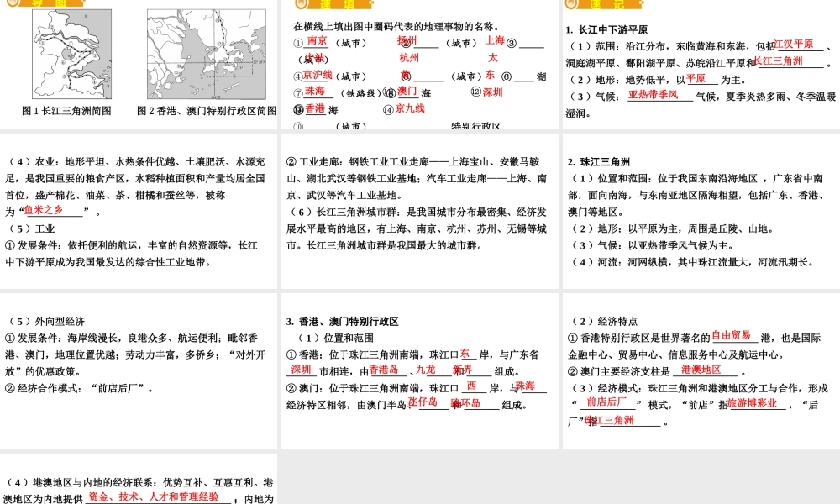The image size is (840, 504).
Task: Click the heading 3. 香港、澳门特别行政区
Action: [343, 322]
